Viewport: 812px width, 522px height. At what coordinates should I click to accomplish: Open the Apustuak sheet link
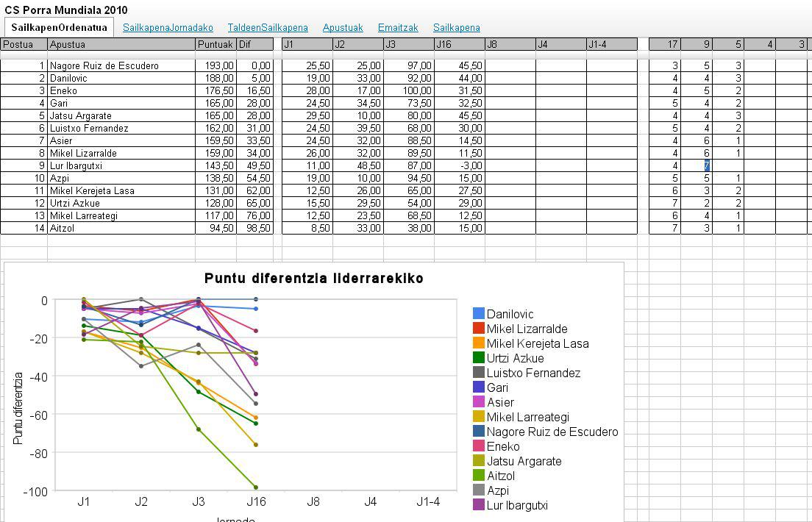pos(343,27)
